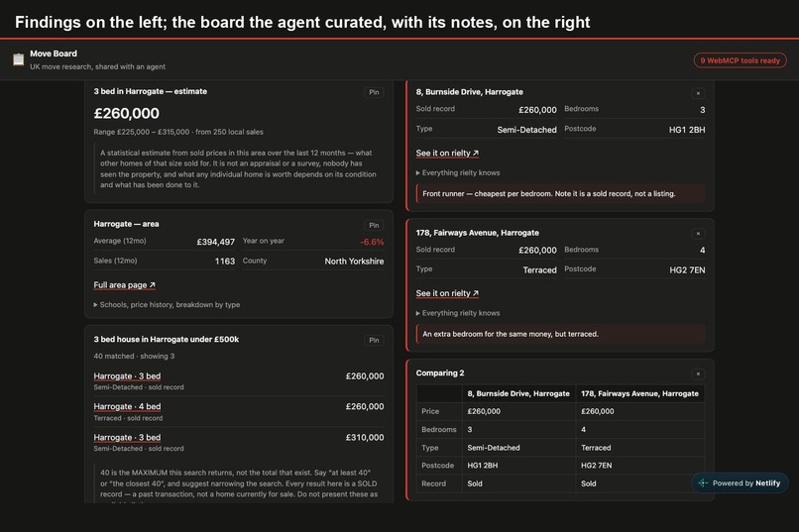The width and height of the screenshot is (799, 532).
Task: Click the 178, Fairways Avenue, Harrogate card title
Action: (477, 233)
